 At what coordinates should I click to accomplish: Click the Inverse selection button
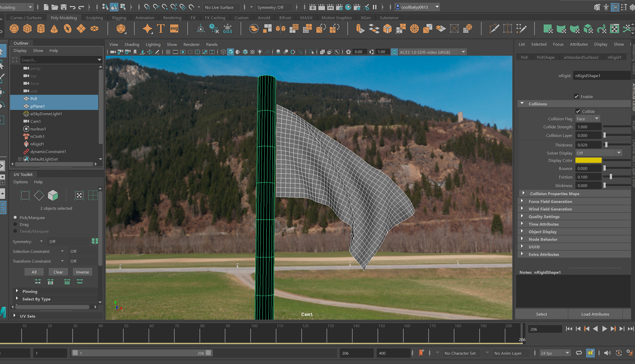tap(82, 272)
